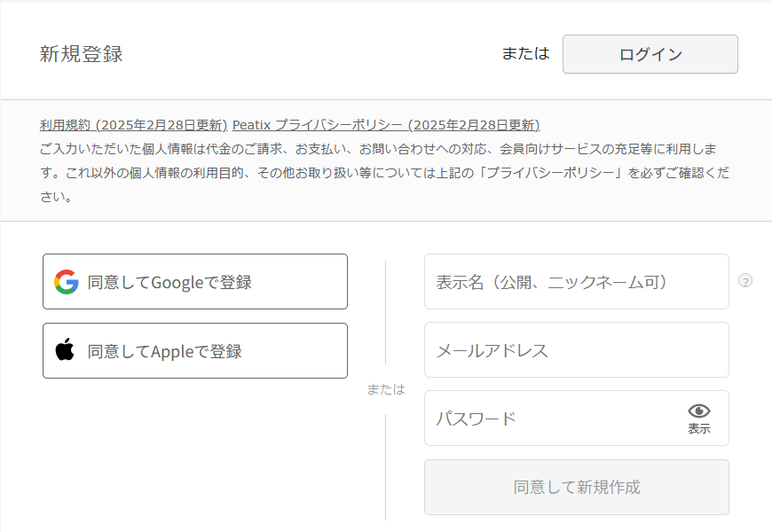Viewport: 772px width, 532px height.
Task: Click the personal information notice paragraph
Action: click(384, 173)
